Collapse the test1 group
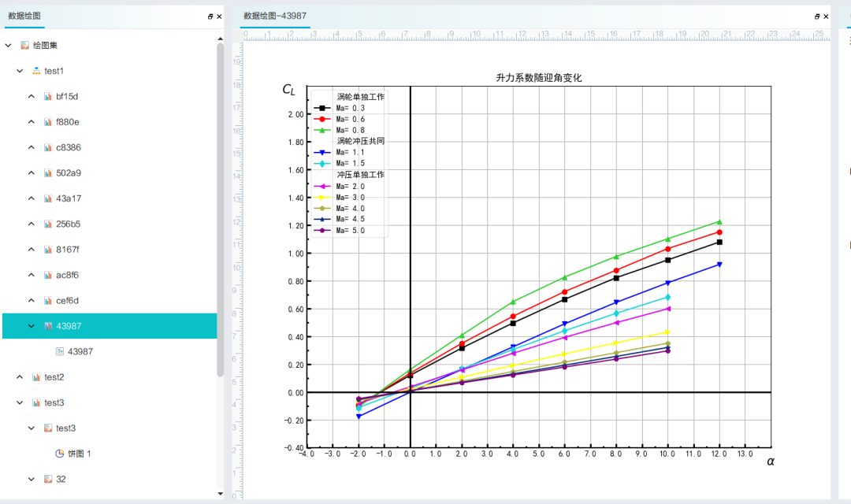 (20, 71)
